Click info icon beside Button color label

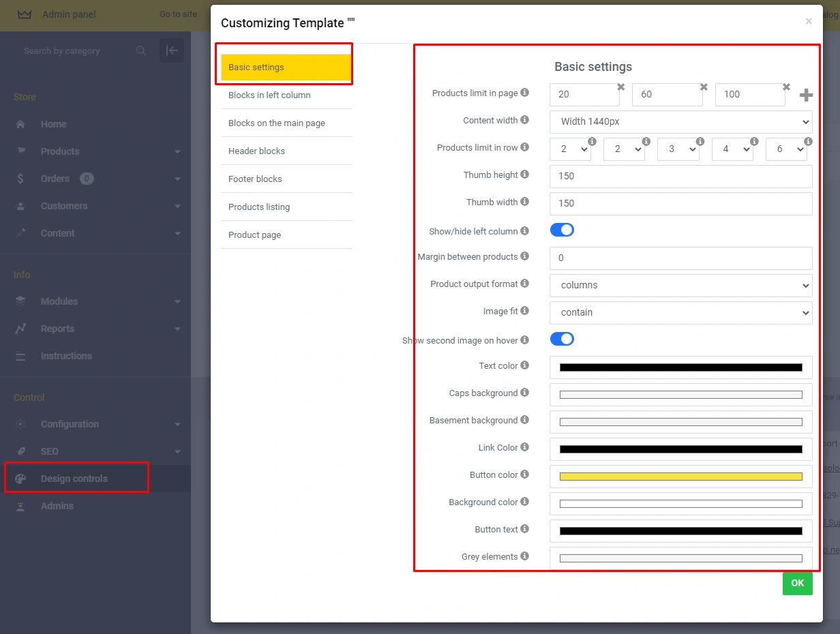click(524, 474)
